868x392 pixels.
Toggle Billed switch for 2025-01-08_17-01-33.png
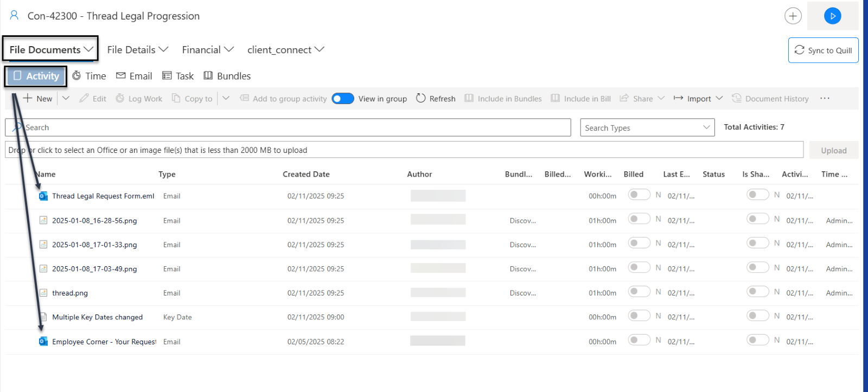click(639, 243)
